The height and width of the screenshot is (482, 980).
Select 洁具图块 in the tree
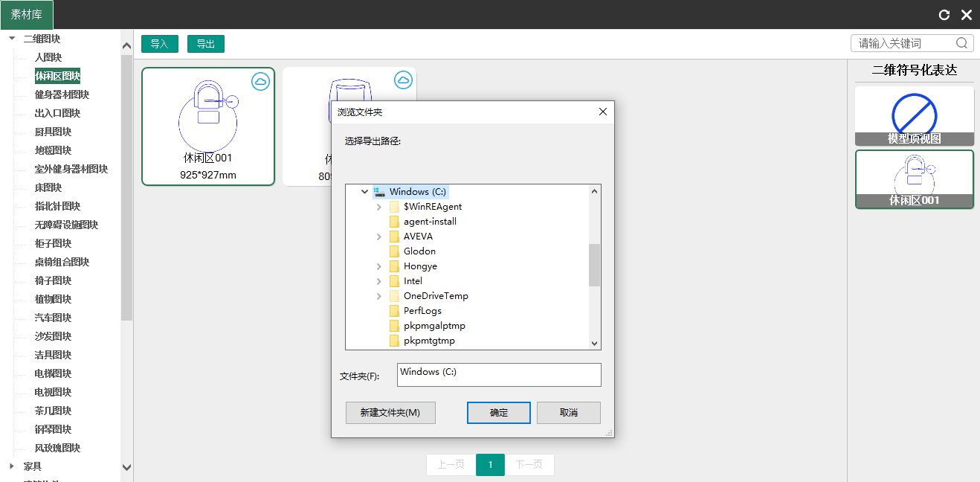point(53,355)
